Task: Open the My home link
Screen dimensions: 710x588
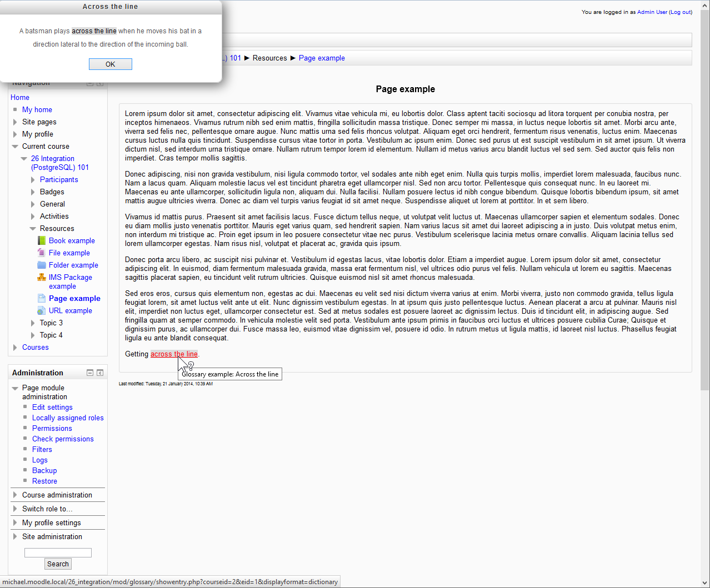Action: [x=37, y=109]
